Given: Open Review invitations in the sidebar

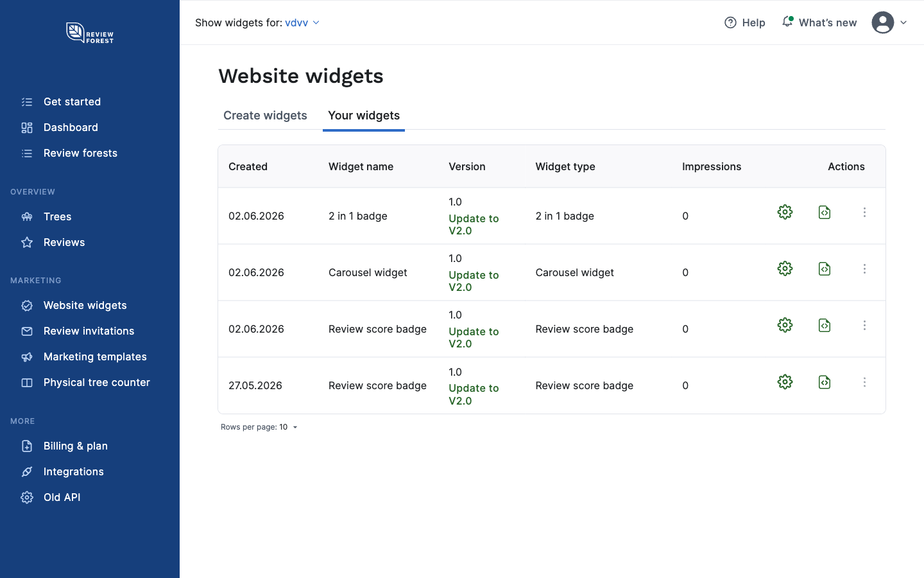Looking at the screenshot, I should click(x=89, y=331).
